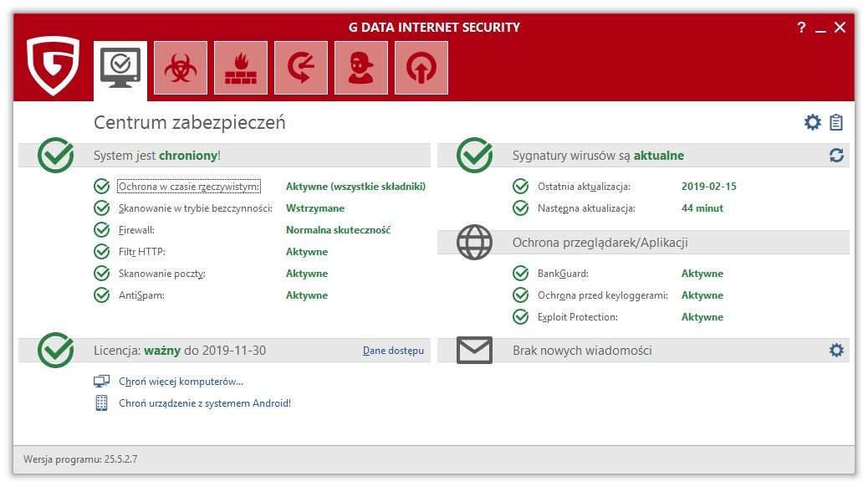
Task: Open the Security Center monitor tab
Action: pyautogui.click(x=120, y=70)
